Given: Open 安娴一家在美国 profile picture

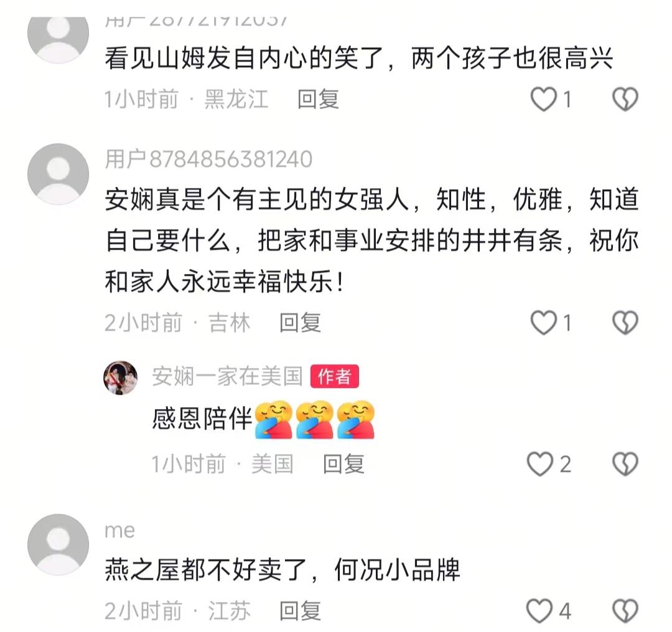Looking at the screenshot, I should pos(121,377).
